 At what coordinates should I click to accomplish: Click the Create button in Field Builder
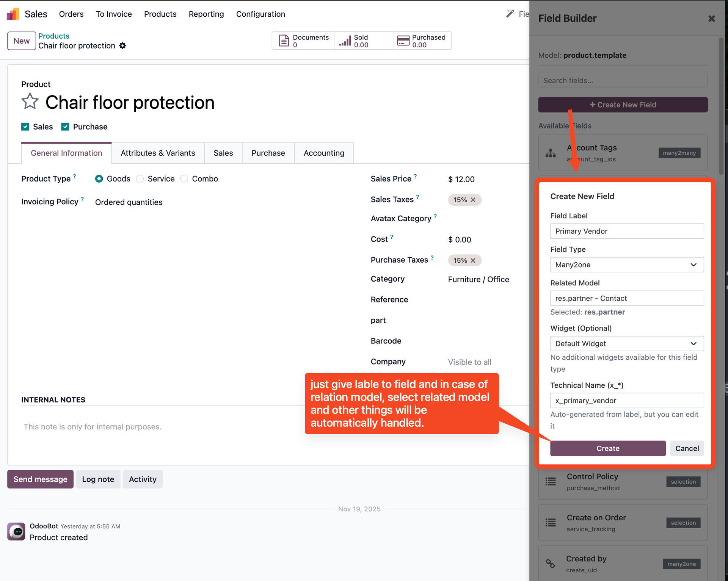pos(607,448)
